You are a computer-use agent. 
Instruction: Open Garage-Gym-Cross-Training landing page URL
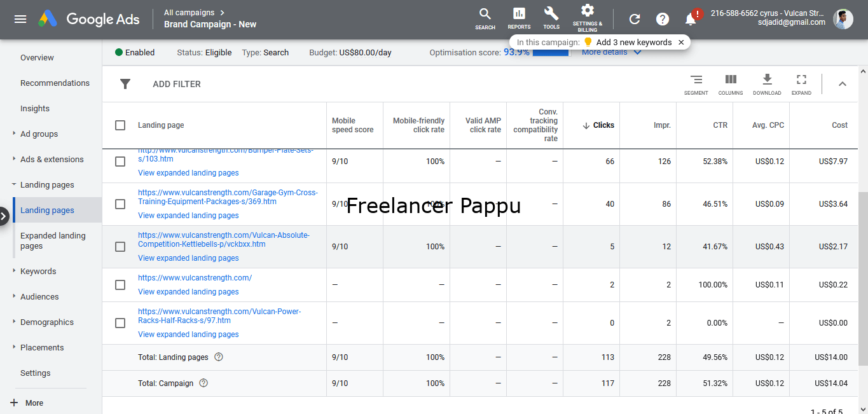click(x=228, y=197)
